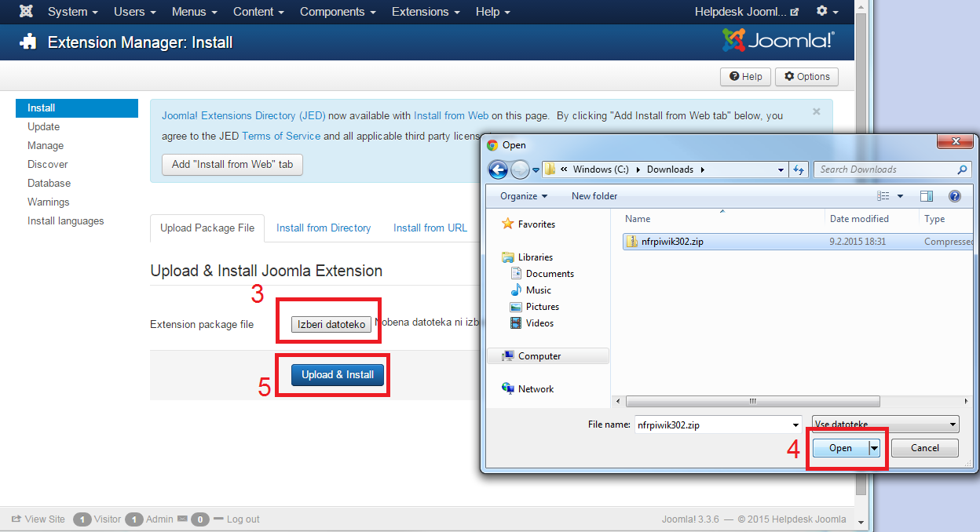
Task: Toggle the preview pane icon in Open dialog
Action: click(927, 196)
